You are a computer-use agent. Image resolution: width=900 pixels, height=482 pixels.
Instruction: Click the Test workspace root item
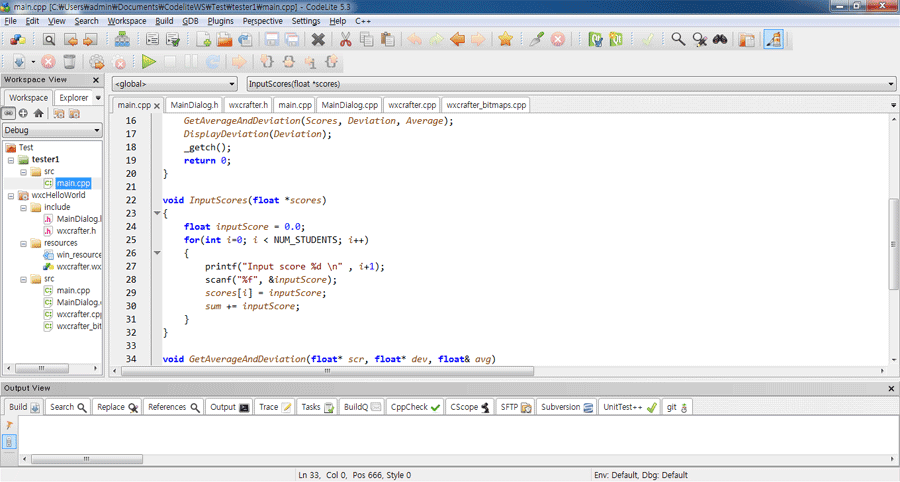point(20,147)
